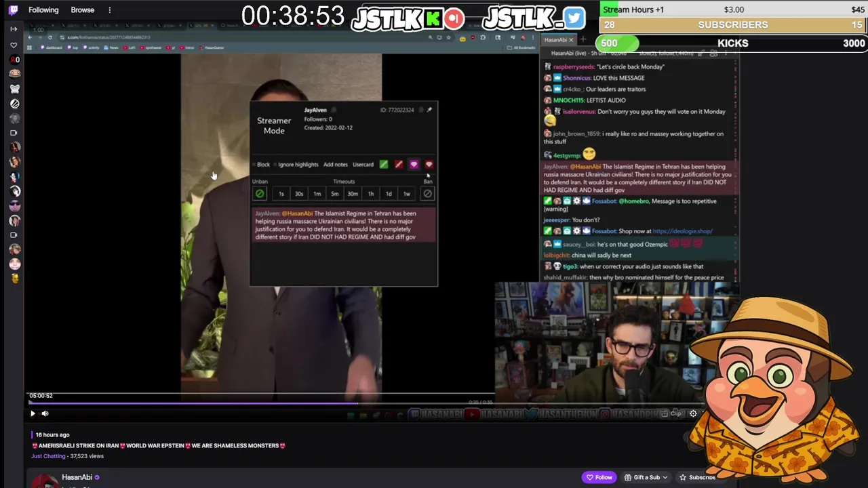Apply the 1d timeout

[389, 194]
